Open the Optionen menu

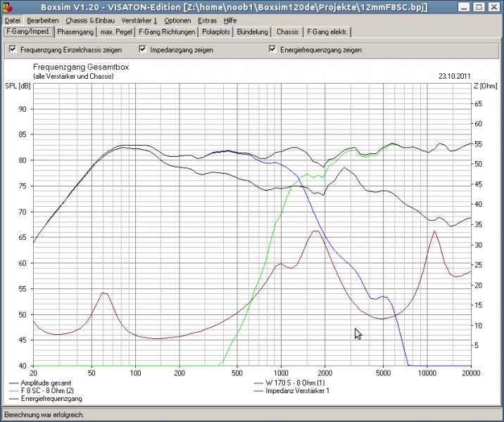pyautogui.click(x=177, y=21)
